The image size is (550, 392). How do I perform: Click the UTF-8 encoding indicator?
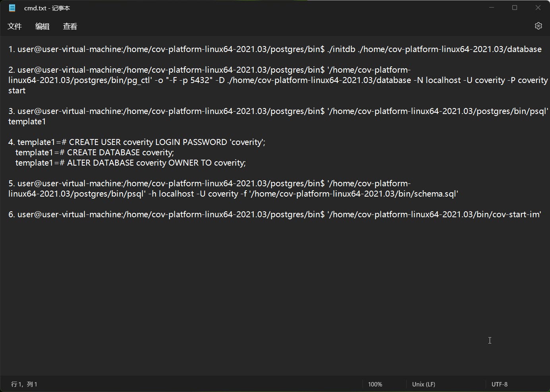tap(499, 384)
